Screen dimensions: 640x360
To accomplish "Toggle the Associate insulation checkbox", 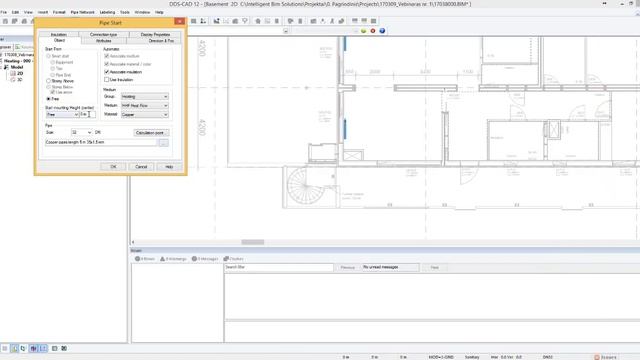I will (x=107, y=72).
